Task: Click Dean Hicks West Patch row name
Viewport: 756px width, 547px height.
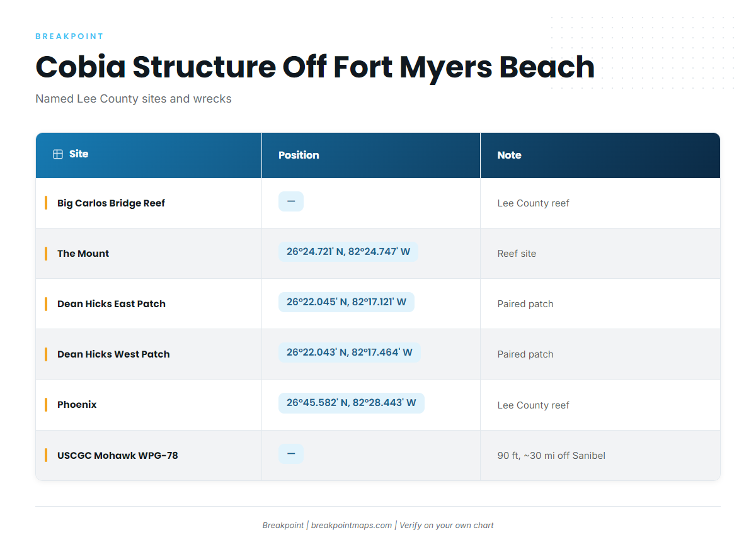Action: (x=113, y=354)
